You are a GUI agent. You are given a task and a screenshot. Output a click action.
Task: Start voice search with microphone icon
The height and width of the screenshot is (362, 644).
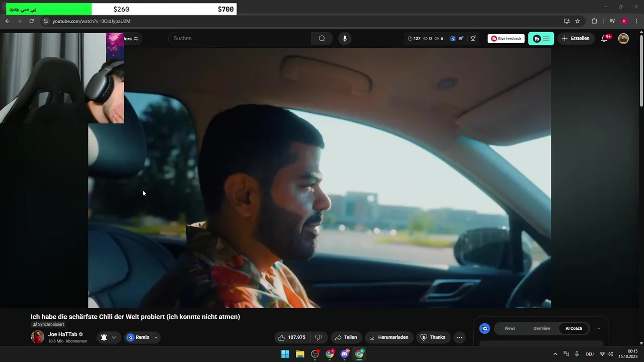pyautogui.click(x=345, y=38)
